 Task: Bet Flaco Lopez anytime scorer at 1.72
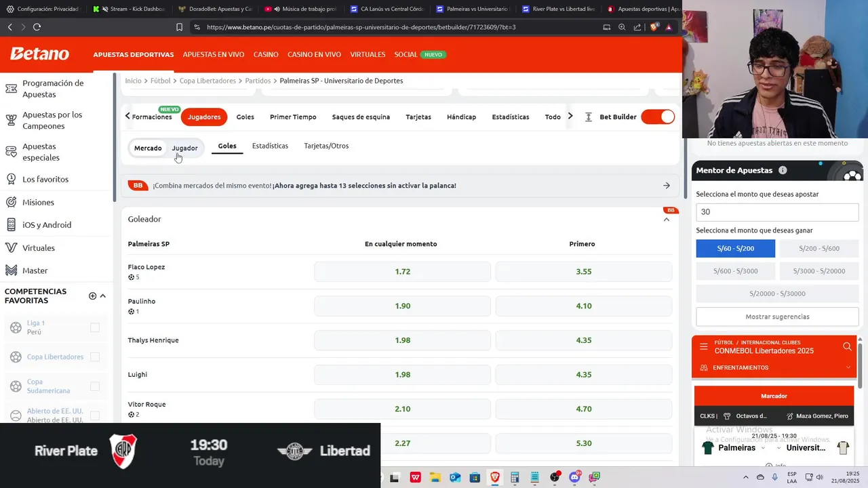402,272
